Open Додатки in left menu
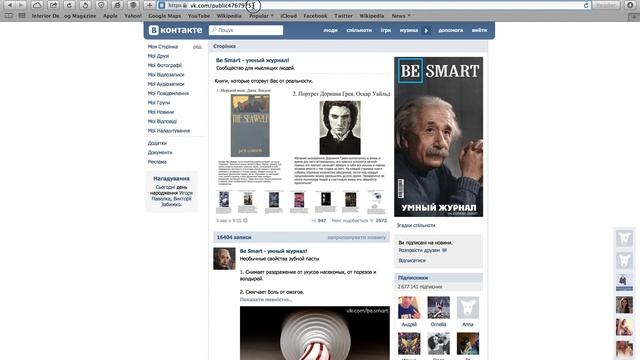 [157, 143]
